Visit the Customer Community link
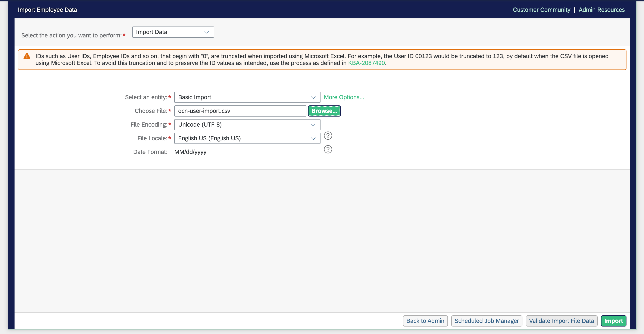 [x=541, y=10]
